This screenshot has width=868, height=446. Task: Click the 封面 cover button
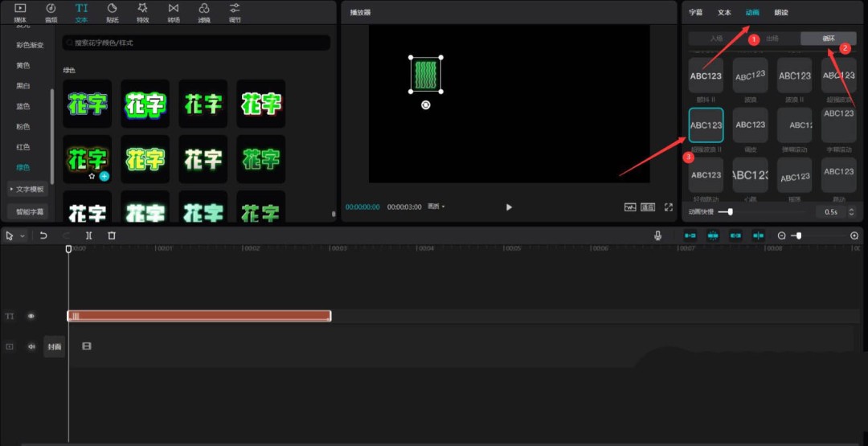point(54,346)
